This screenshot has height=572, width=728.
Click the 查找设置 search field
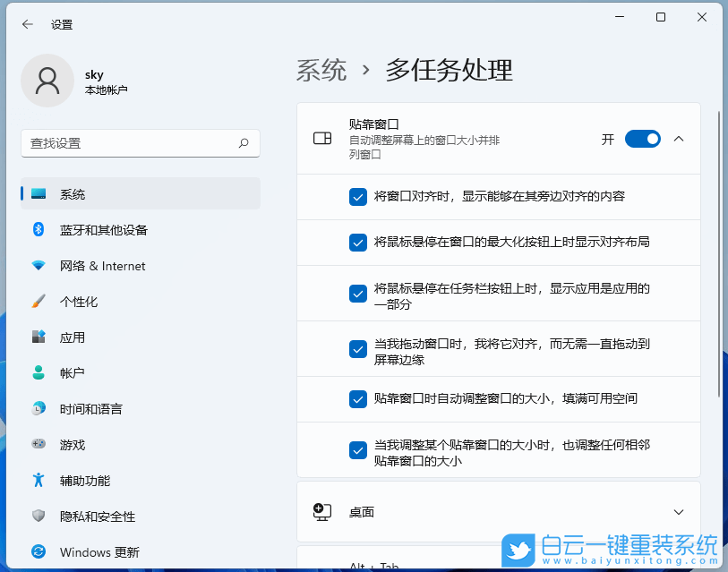(x=140, y=143)
